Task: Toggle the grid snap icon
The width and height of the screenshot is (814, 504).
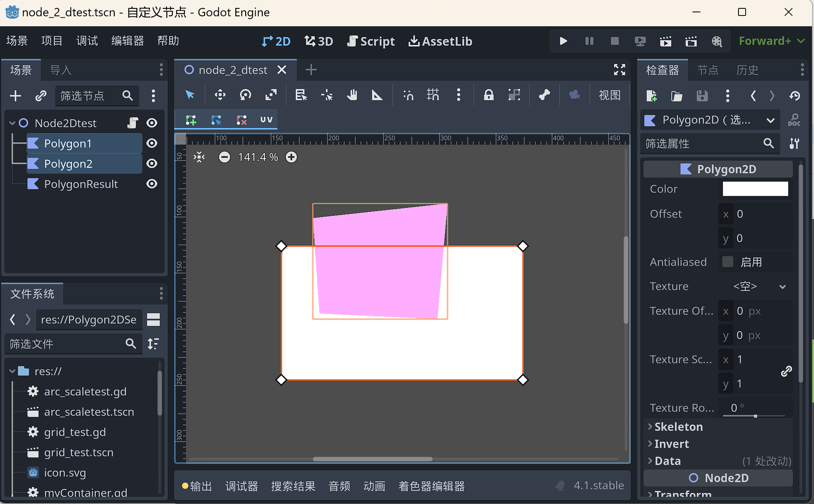Action: (433, 95)
